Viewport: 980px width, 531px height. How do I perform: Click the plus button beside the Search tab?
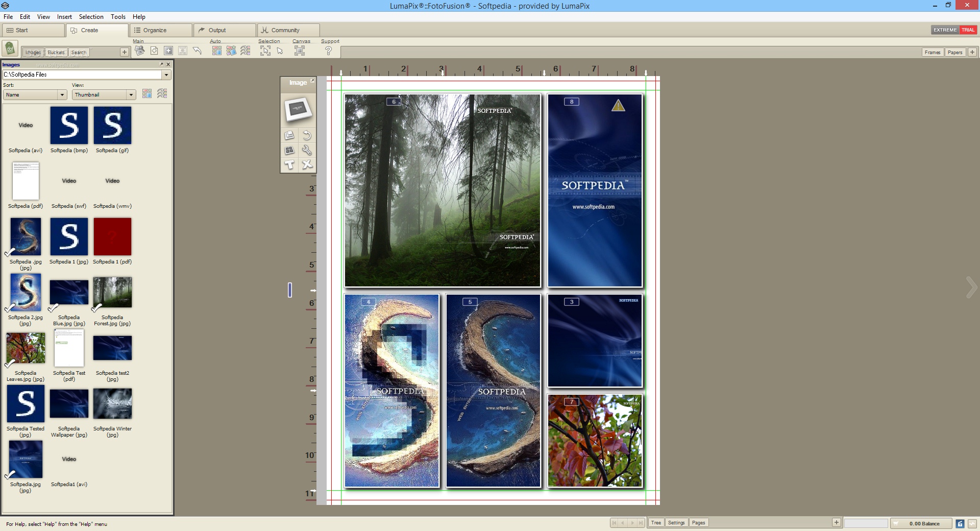(124, 52)
